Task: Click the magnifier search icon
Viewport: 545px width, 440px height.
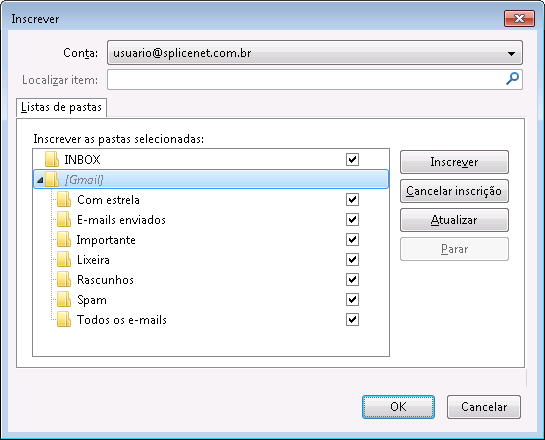Action: click(x=512, y=79)
